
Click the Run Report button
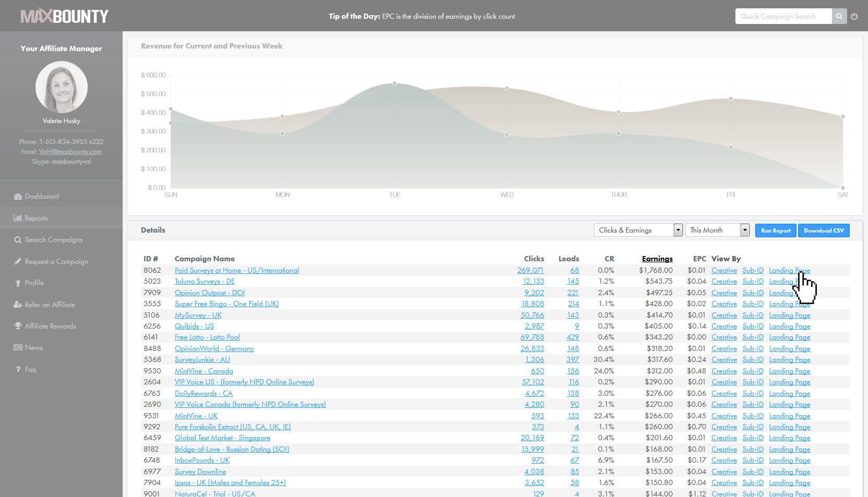[x=776, y=231]
